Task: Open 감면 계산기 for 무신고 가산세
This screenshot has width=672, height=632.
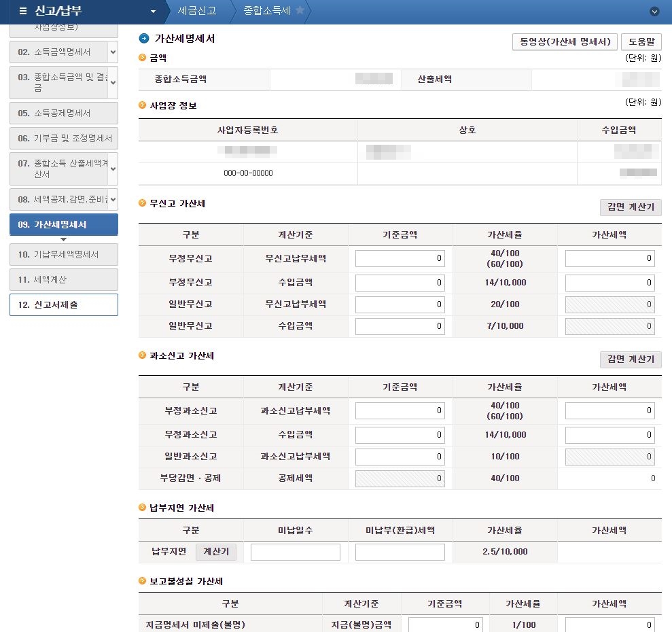Action: tap(631, 207)
